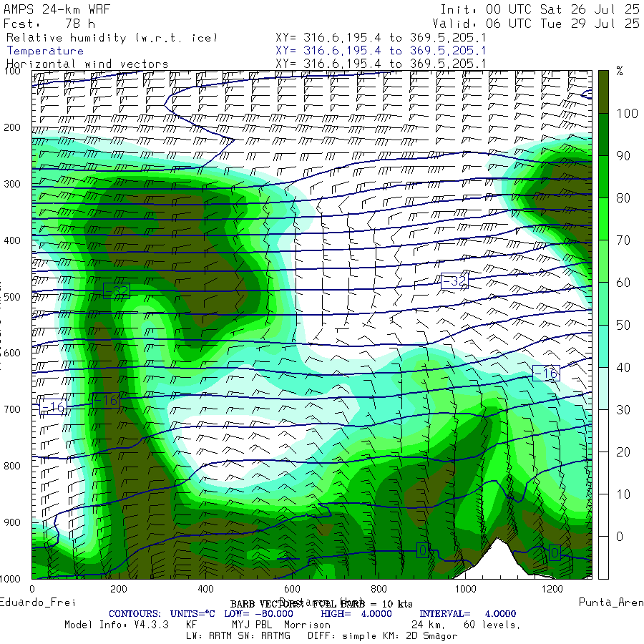Click the "SW: RRTMG" text

264,636
